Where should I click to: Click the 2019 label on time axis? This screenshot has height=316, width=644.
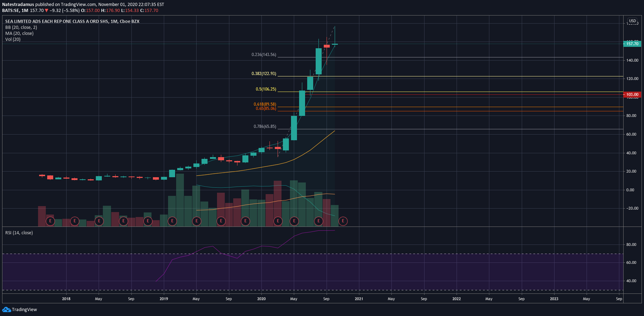point(164,299)
